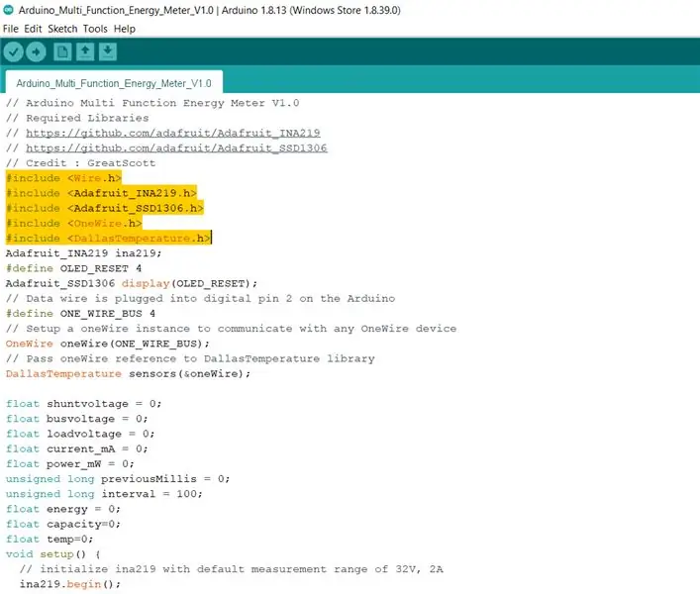Click the '#include <DallasTemperature.h>' line
The width and height of the screenshot is (700, 594).
[x=108, y=239]
